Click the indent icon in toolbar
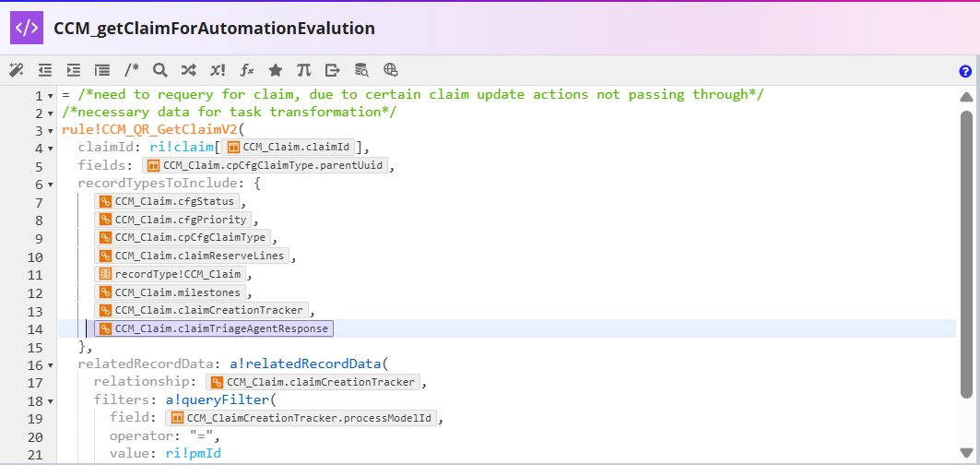 click(74, 70)
